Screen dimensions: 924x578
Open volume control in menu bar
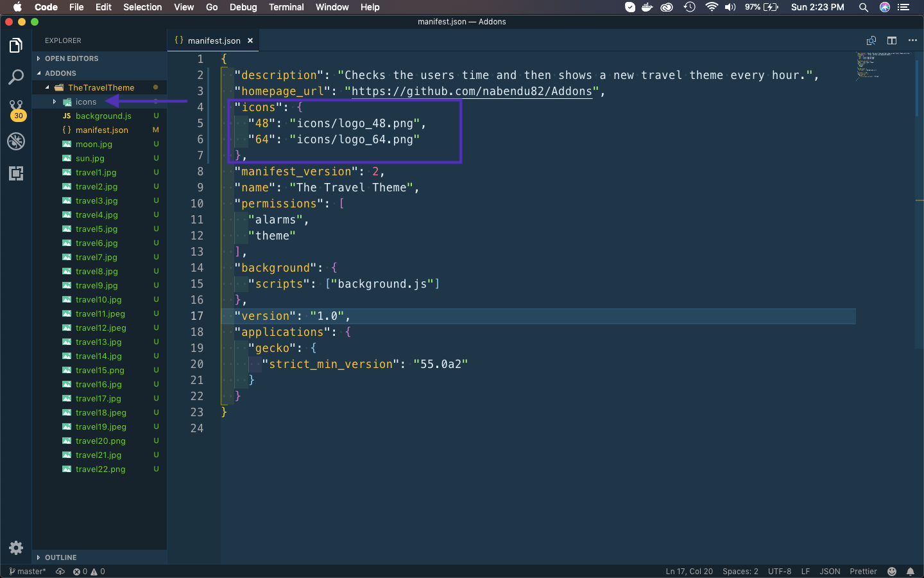(x=730, y=7)
